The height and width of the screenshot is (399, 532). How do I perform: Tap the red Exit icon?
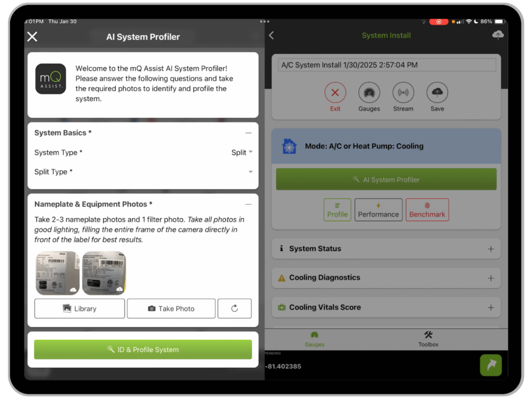click(x=335, y=94)
